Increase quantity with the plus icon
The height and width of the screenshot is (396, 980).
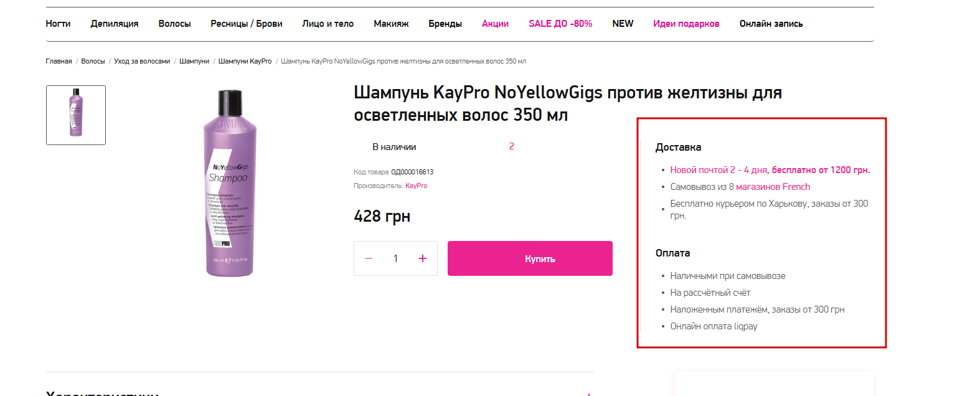[423, 258]
